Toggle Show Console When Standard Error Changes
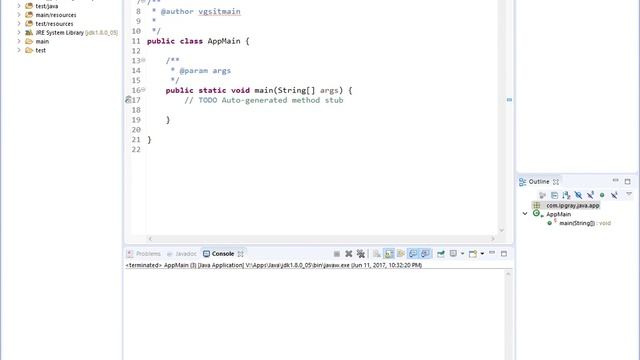 425,254
